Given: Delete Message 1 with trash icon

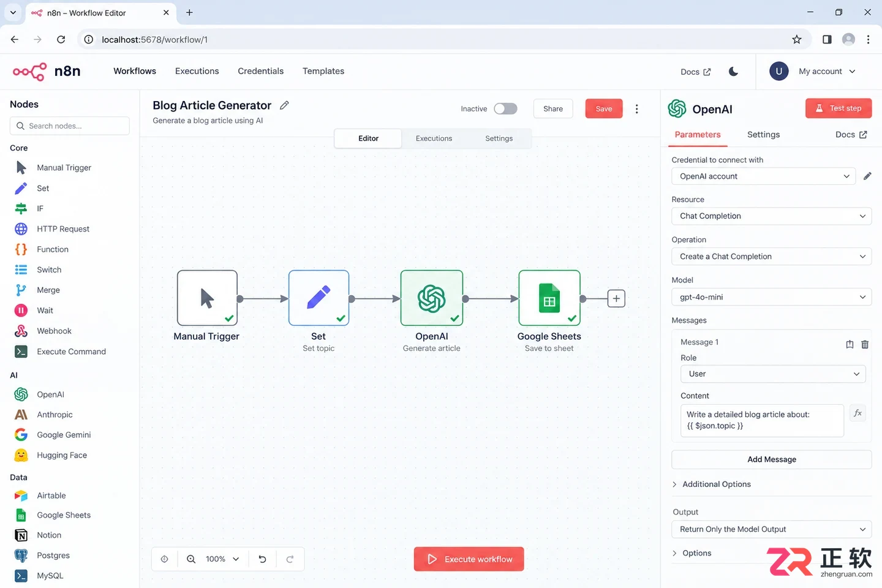Looking at the screenshot, I should pyautogui.click(x=865, y=344).
